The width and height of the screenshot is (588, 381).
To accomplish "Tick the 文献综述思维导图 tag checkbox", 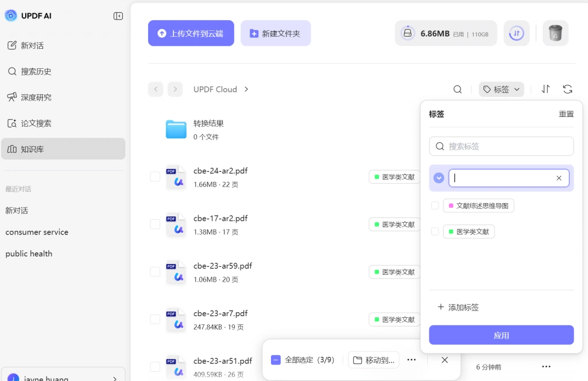I will pos(435,205).
